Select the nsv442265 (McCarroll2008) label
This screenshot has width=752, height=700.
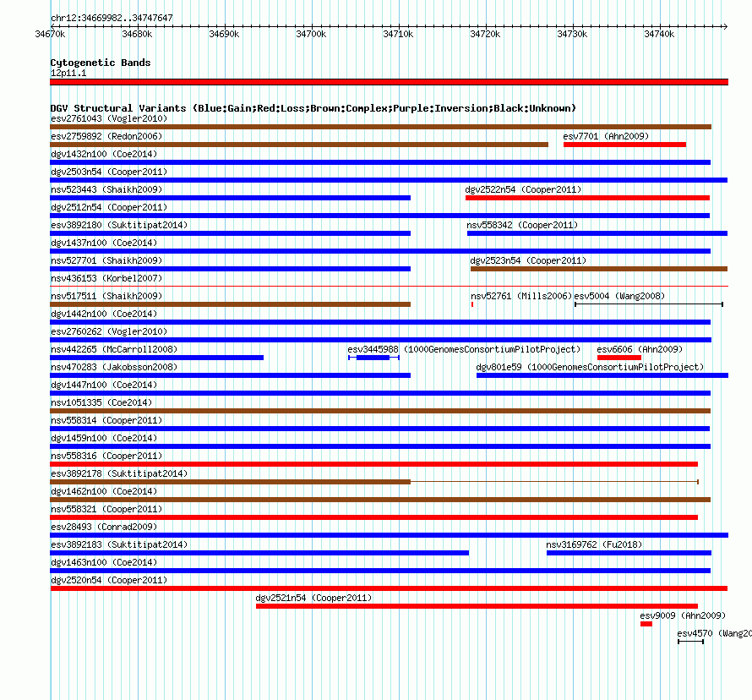114,349
